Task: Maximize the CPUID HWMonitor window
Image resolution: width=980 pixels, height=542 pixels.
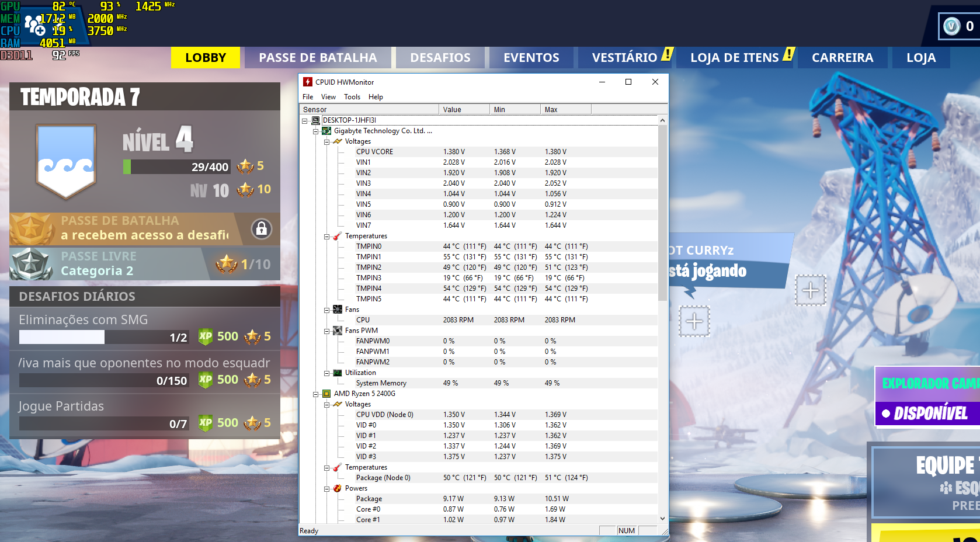Action: click(x=628, y=82)
